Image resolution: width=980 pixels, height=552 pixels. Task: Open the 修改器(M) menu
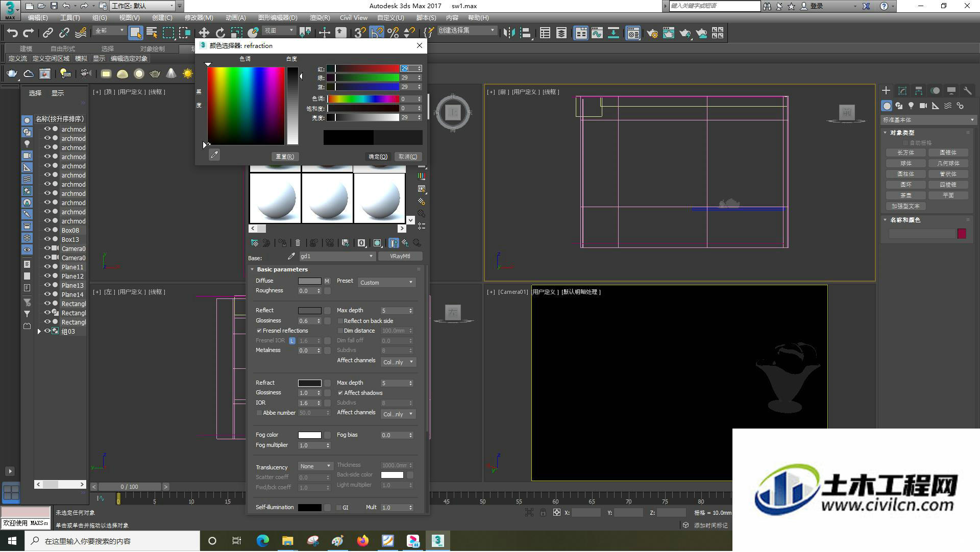tap(199, 17)
